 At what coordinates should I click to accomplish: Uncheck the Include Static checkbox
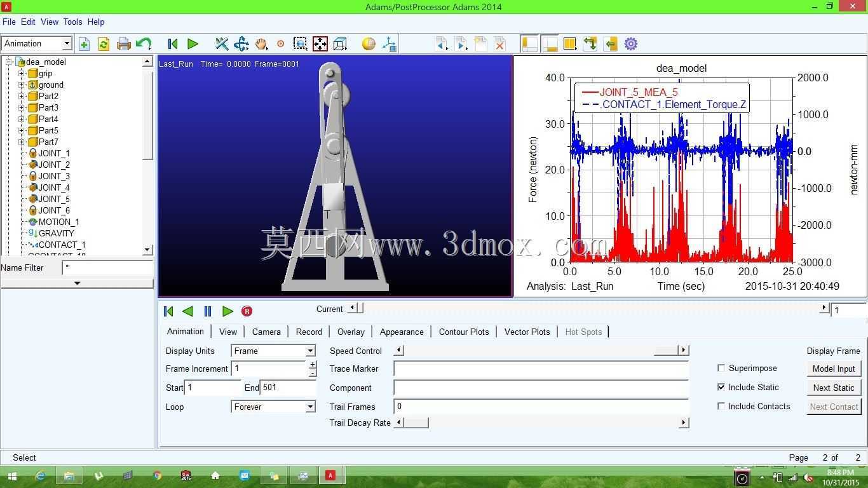pos(721,387)
